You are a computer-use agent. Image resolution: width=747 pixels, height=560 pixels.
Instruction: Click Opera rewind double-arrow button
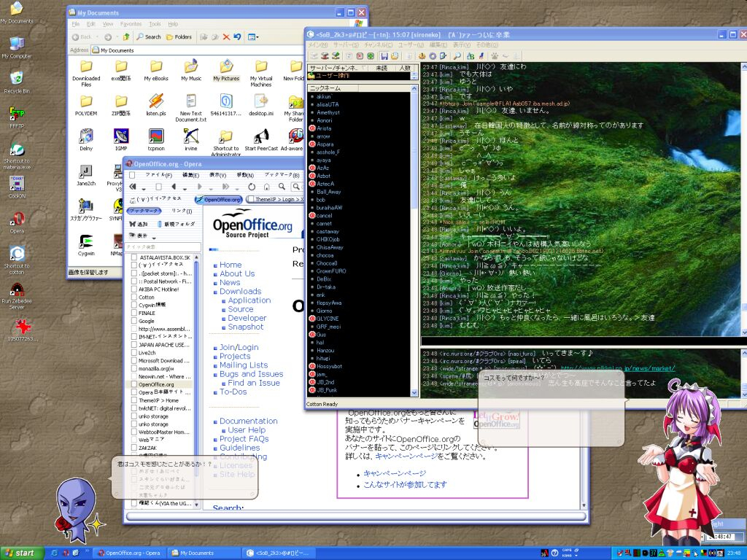133,187
